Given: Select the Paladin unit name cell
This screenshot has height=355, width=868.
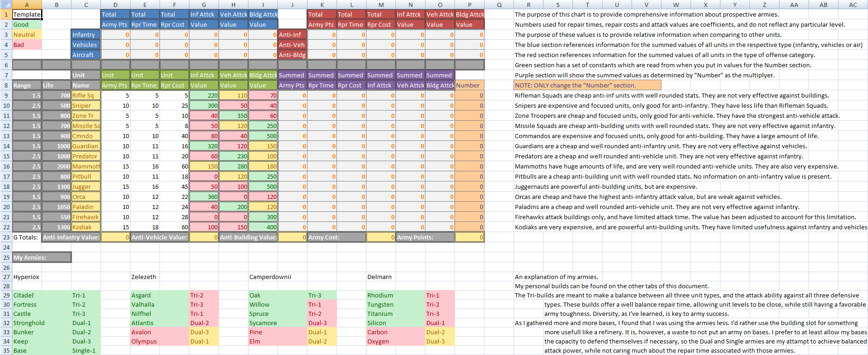Looking at the screenshot, I should 86,207.
